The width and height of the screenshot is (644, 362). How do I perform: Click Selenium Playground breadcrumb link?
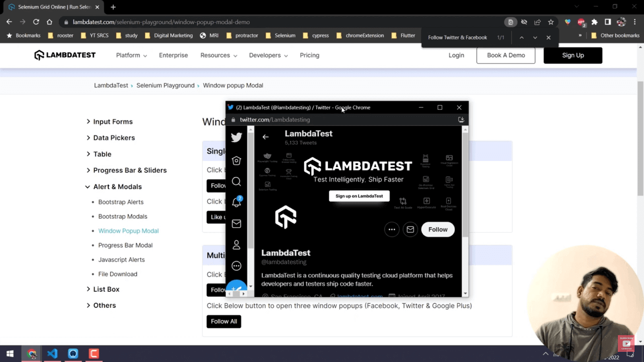[165, 85]
